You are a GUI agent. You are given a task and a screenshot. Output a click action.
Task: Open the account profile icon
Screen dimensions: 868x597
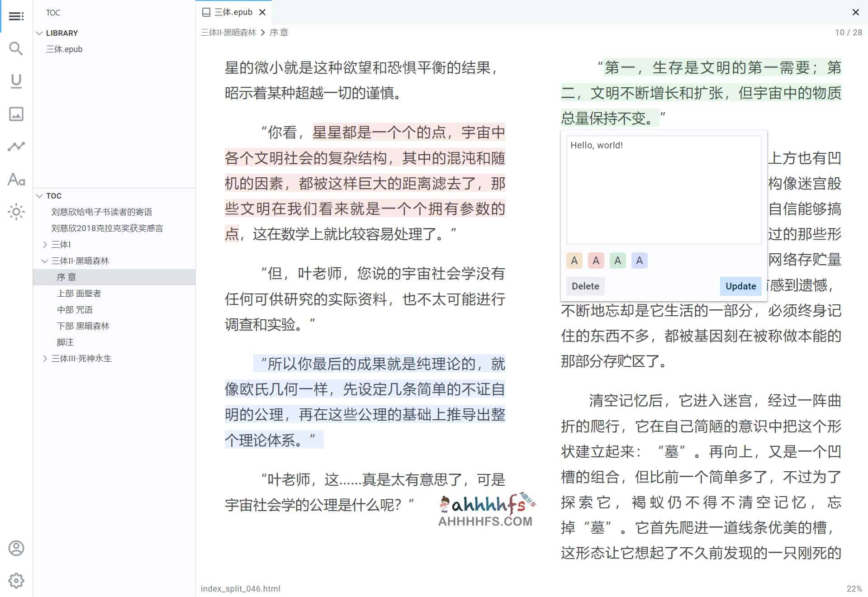click(x=16, y=548)
